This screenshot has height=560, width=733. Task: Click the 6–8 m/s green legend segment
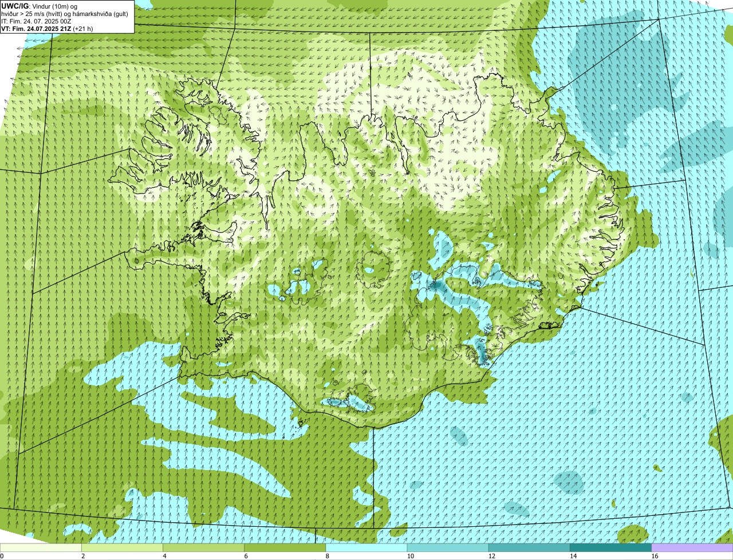(285, 548)
